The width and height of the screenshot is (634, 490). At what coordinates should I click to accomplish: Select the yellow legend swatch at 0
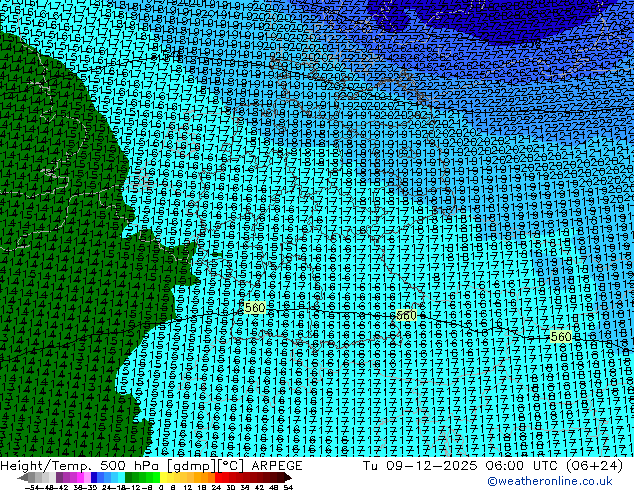tap(163, 477)
